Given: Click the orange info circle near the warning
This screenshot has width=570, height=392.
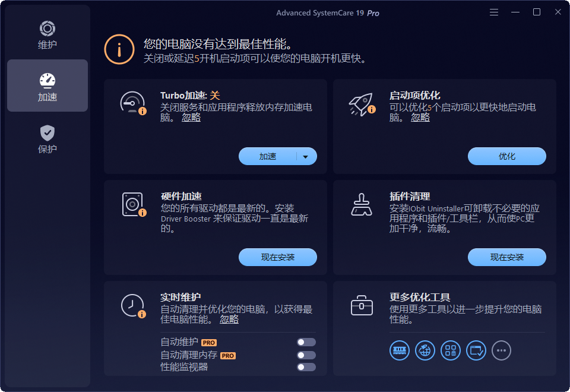Looking at the screenshot, I should (119, 49).
